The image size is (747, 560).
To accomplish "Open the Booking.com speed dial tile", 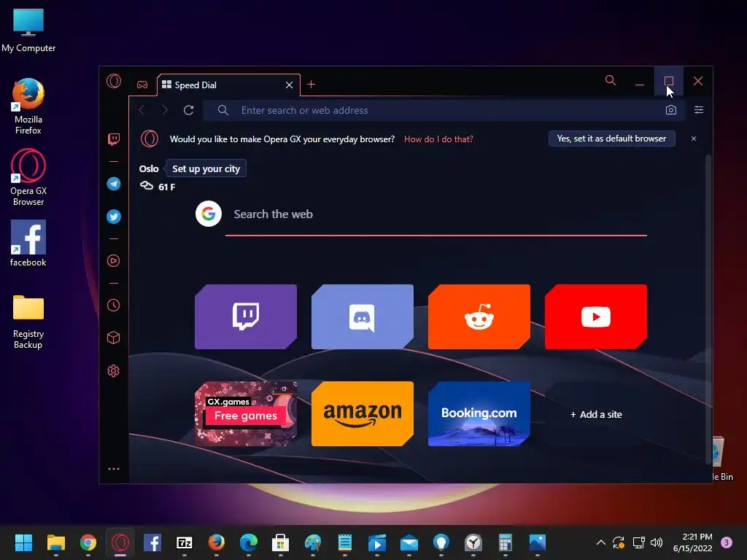I will coord(479,414).
